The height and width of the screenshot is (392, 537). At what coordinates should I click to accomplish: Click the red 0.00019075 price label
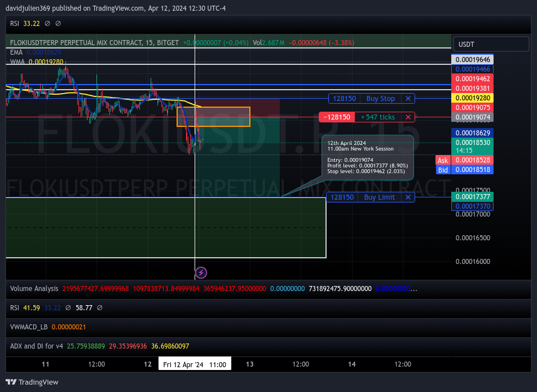[x=472, y=108]
